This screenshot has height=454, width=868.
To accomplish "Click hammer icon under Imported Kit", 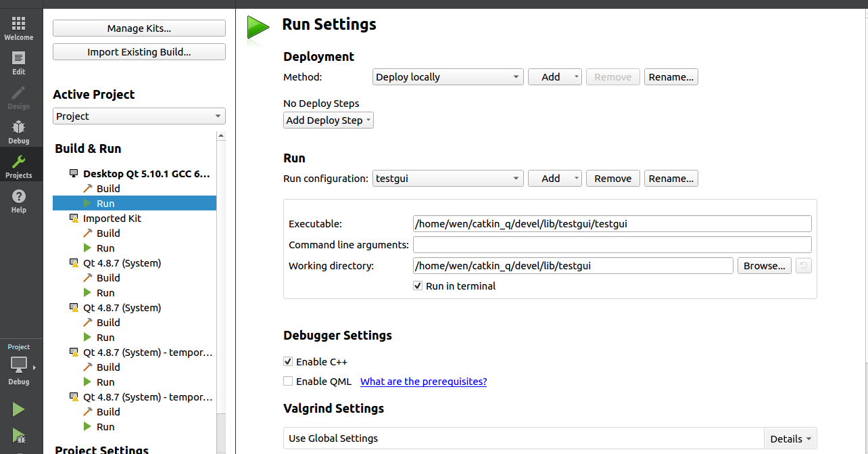I will click(88, 233).
